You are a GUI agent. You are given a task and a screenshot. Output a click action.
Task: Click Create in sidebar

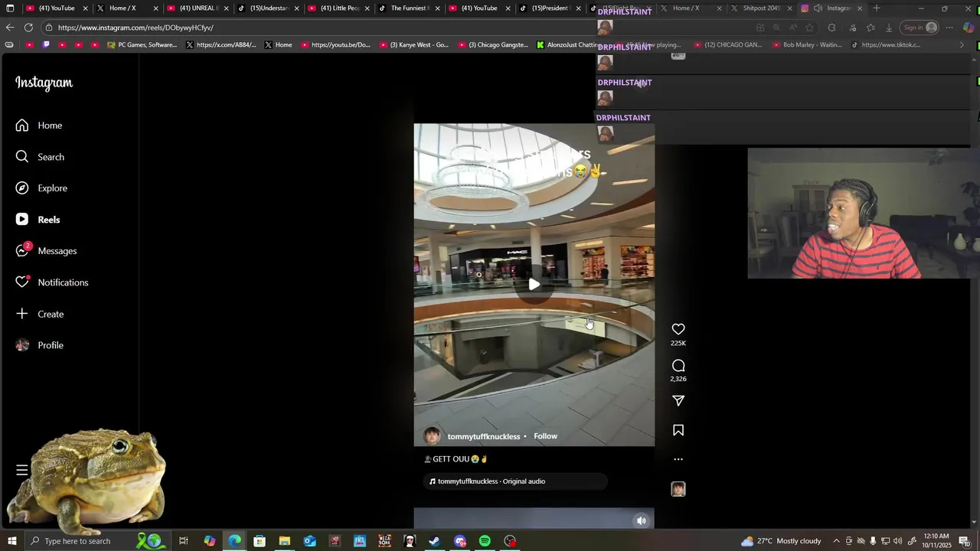click(x=40, y=314)
